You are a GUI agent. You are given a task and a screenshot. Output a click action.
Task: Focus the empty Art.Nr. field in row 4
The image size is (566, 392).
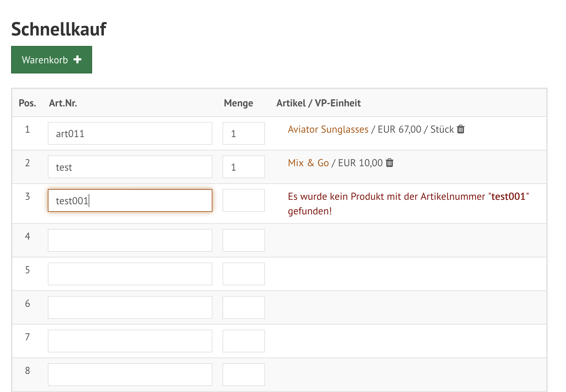130,240
